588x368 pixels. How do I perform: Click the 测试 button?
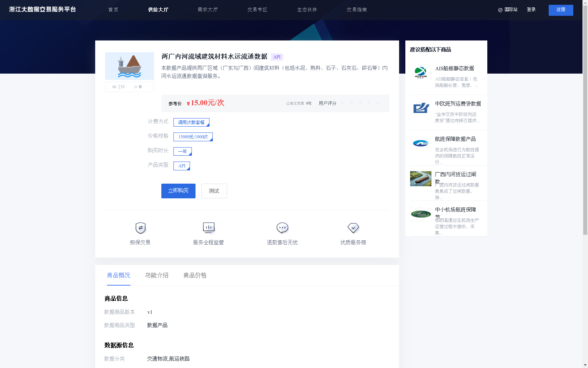point(214,191)
